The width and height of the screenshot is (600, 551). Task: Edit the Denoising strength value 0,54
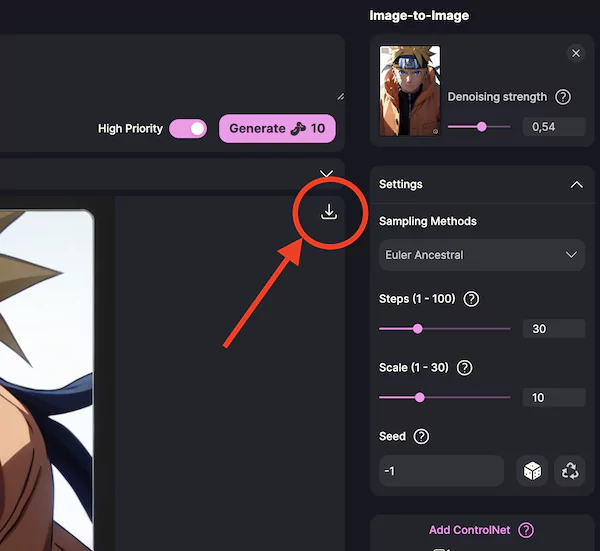click(554, 127)
